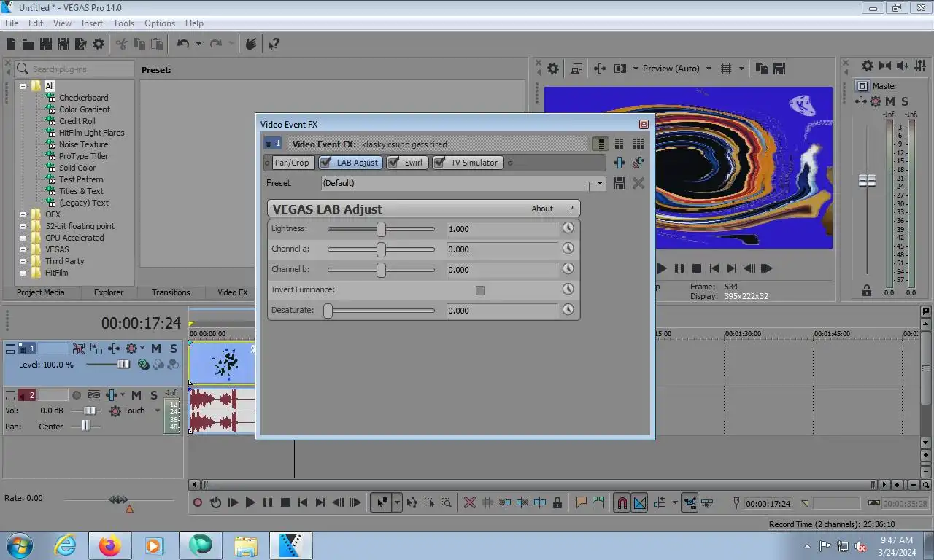The height and width of the screenshot is (560, 934).
Task: Toggle Enable Snapping magnet icon
Action: click(622, 502)
